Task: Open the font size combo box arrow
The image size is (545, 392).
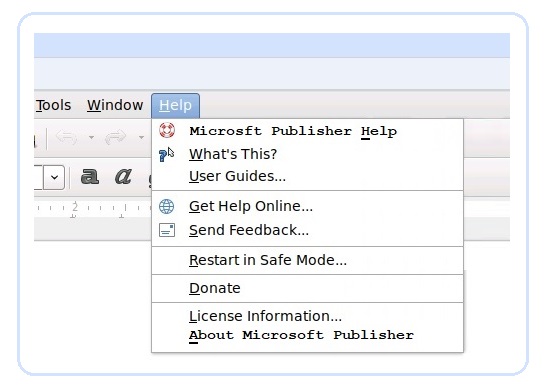Action: [x=54, y=177]
